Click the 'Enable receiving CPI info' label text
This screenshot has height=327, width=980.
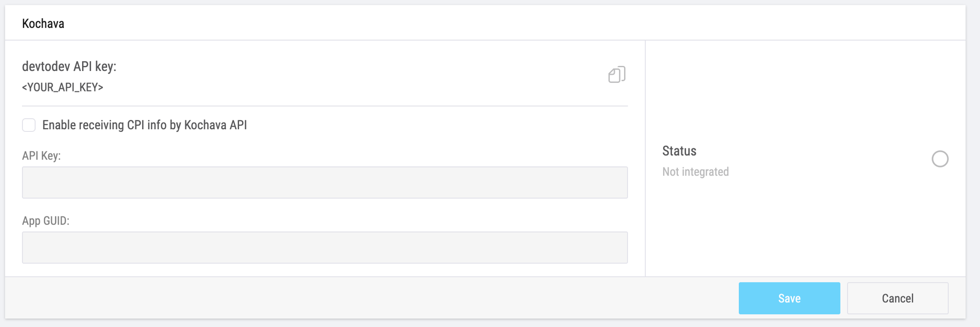(145, 125)
